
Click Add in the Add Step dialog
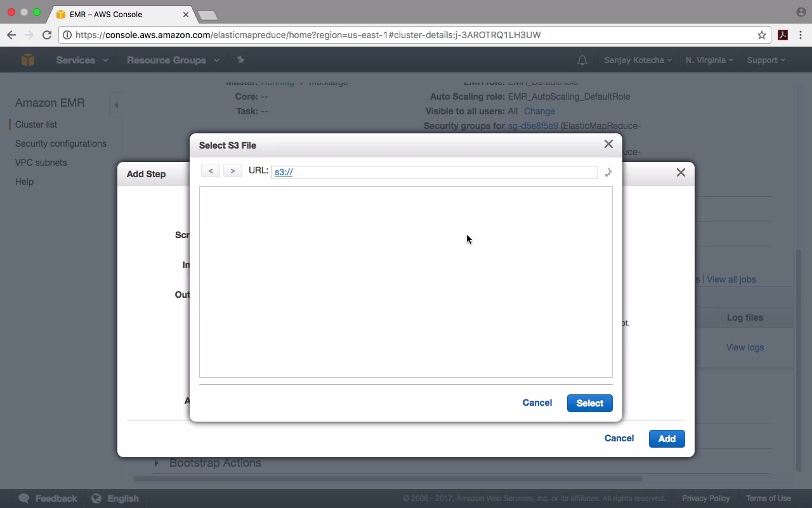[667, 439]
